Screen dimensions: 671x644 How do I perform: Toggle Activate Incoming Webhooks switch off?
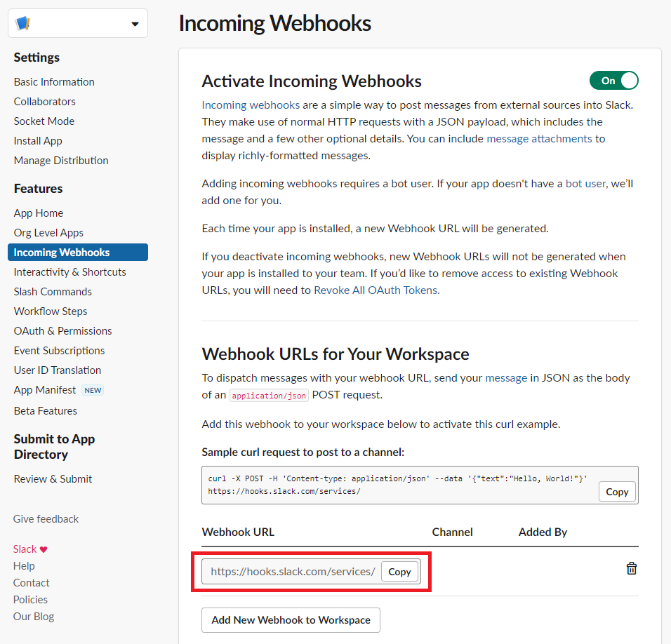point(613,81)
